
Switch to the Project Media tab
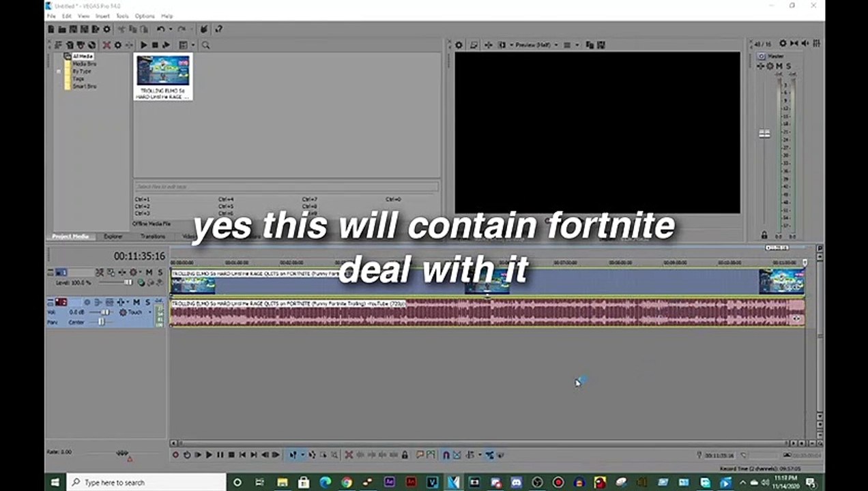pyautogui.click(x=71, y=237)
